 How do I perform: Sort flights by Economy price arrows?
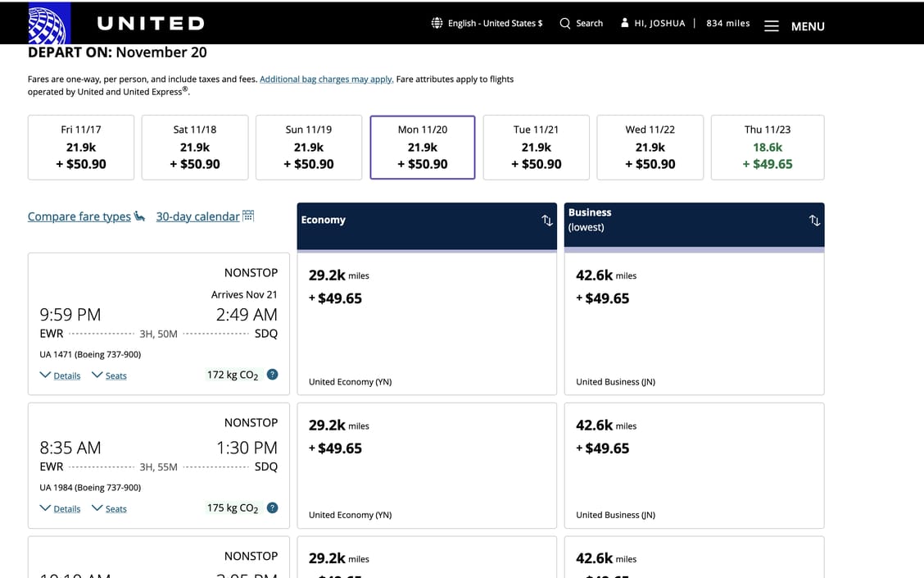(x=547, y=221)
